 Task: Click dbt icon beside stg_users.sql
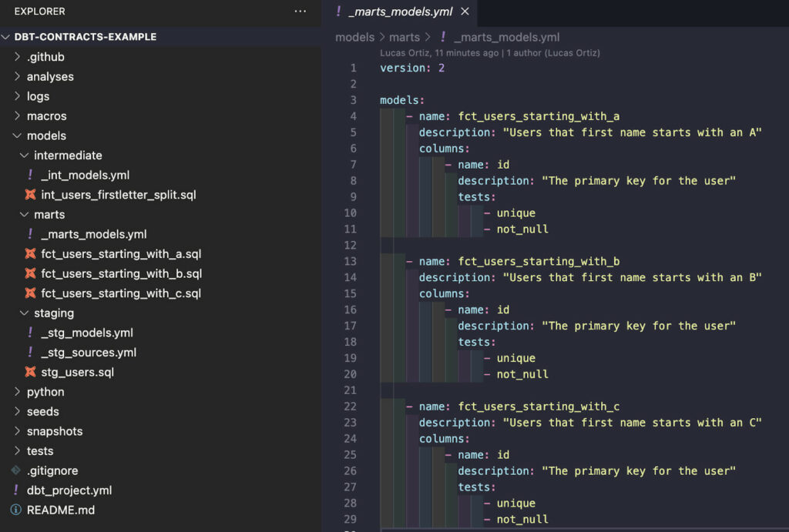[30, 372]
